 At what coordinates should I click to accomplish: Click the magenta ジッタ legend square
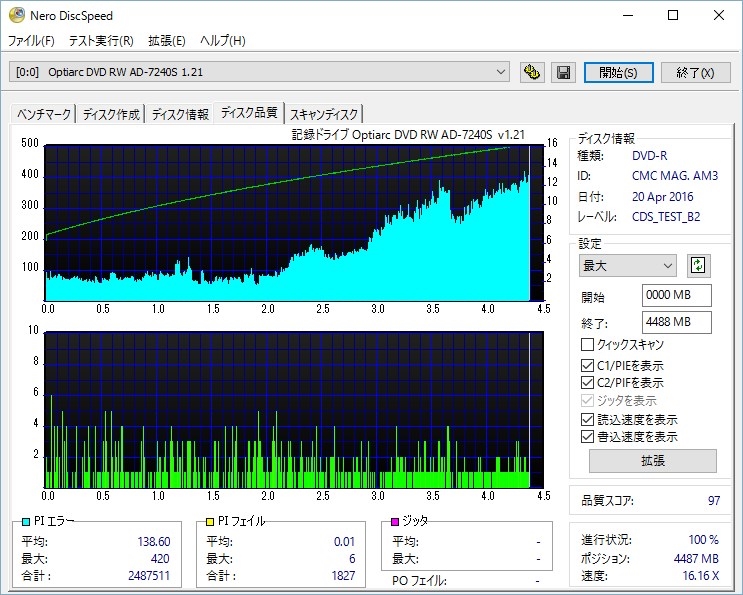[x=395, y=522]
